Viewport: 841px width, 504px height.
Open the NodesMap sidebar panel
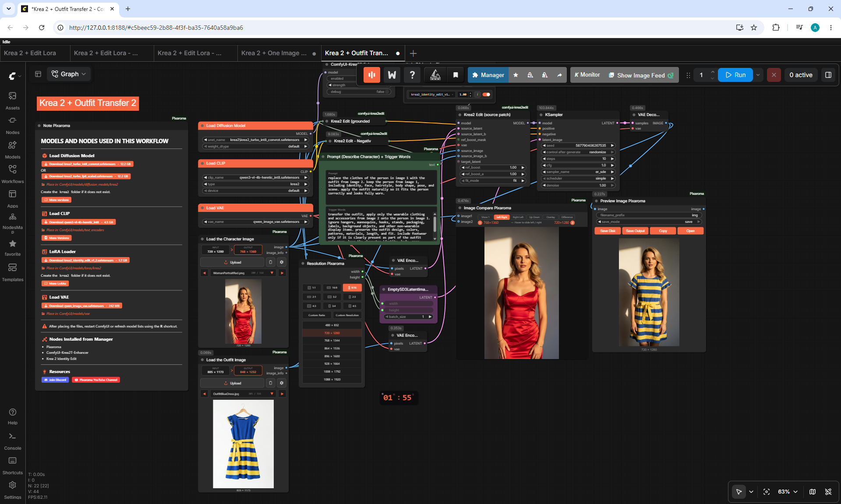coord(12,223)
